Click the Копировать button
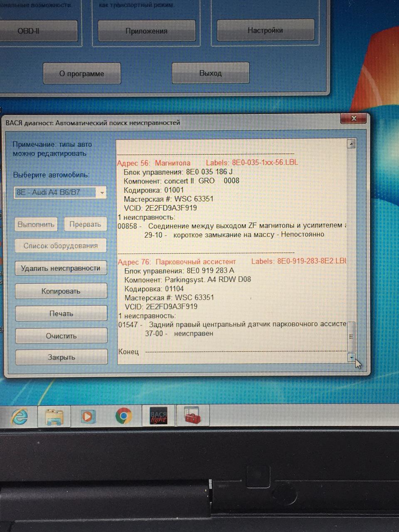The height and width of the screenshot is (532, 399). (61, 291)
